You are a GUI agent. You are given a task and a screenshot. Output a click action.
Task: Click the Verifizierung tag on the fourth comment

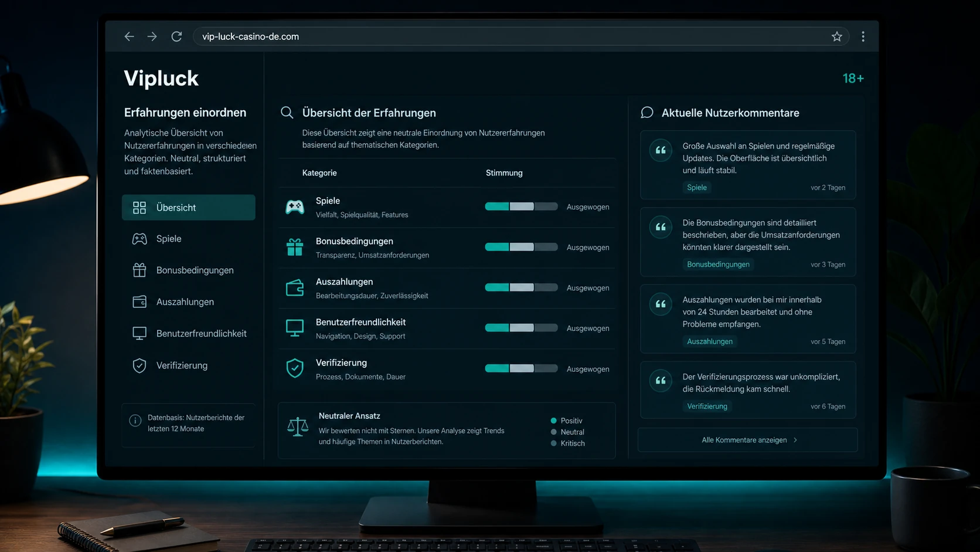point(707,407)
